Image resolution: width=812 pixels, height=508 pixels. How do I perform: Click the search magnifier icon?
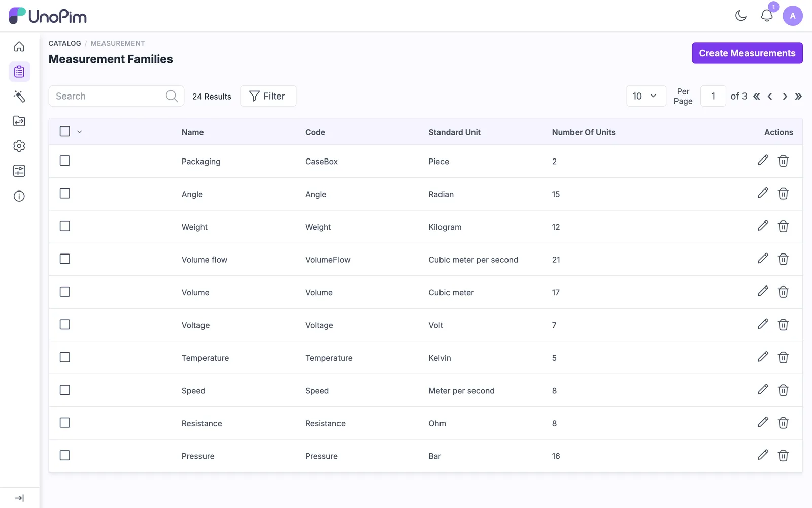[172, 96]
